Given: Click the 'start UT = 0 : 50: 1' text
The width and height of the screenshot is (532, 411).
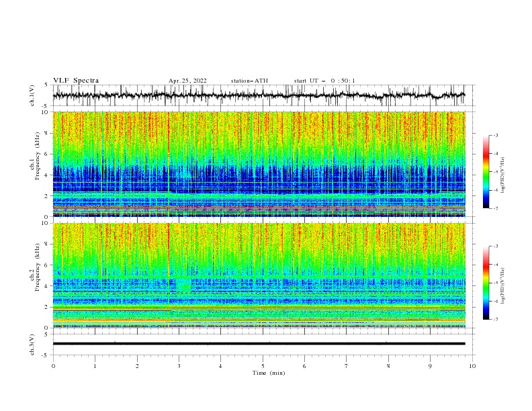Looking at the screenshot, I should [x=324, y=81].
